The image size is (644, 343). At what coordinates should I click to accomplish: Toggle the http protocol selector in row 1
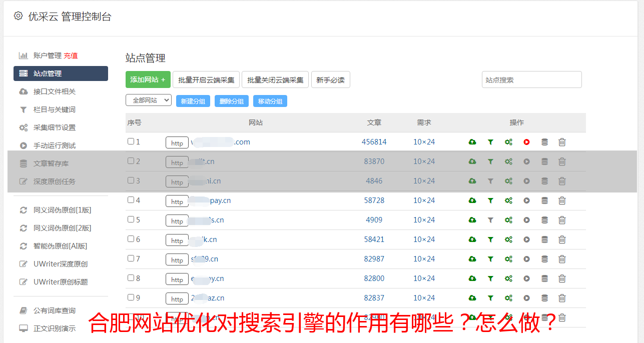[x=177, y=143]
